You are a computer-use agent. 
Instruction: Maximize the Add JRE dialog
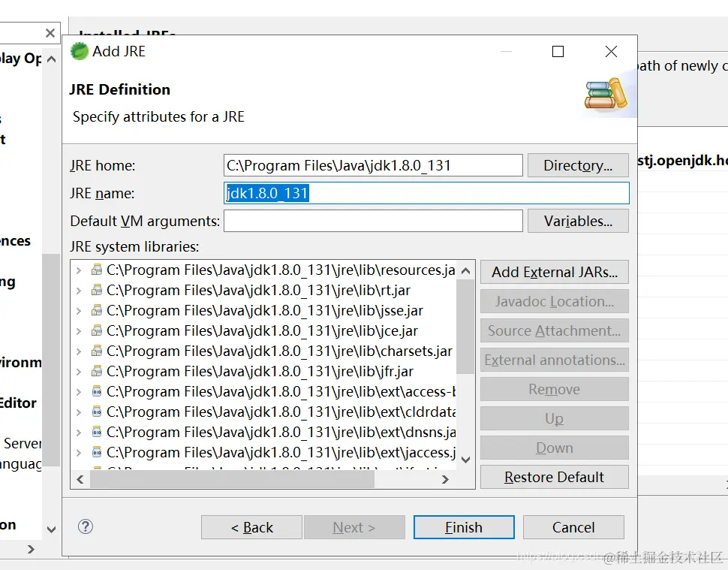coord(558,51)
